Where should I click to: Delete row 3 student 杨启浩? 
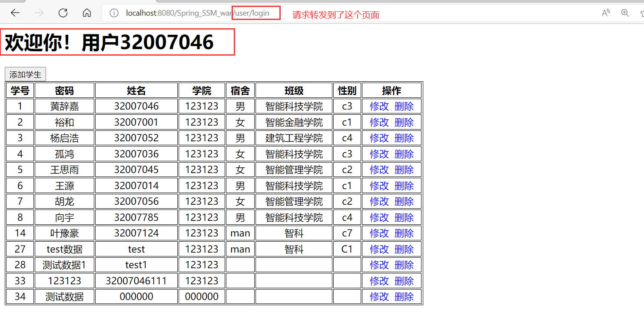point(404,138)
